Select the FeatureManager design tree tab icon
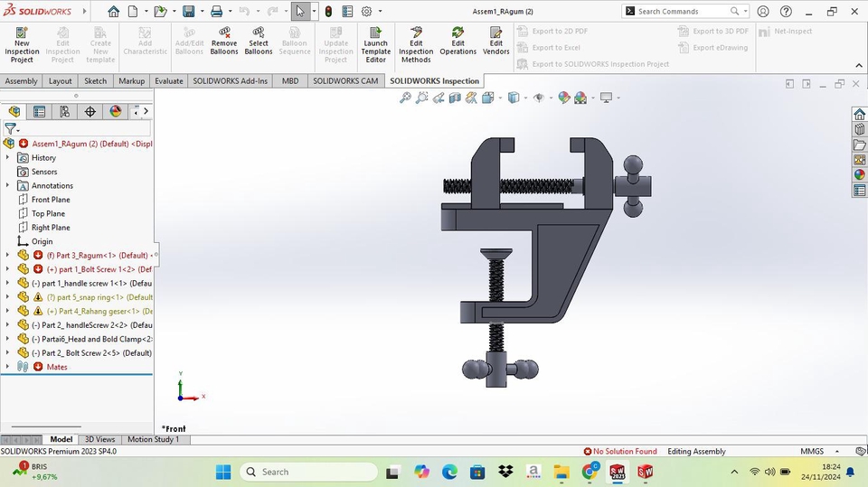868x487 pixels. pyautogui.click(x=14, y=111)
